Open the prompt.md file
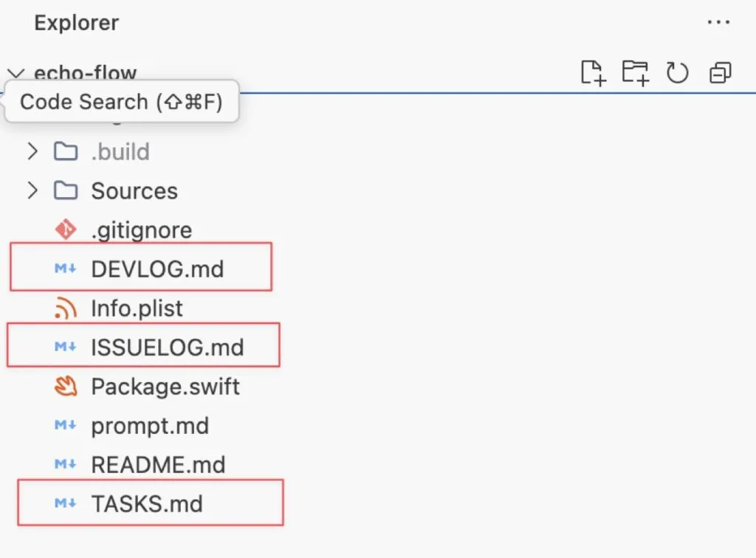The height and width of the screenshot is (558, 756). [x=150, y=425]
